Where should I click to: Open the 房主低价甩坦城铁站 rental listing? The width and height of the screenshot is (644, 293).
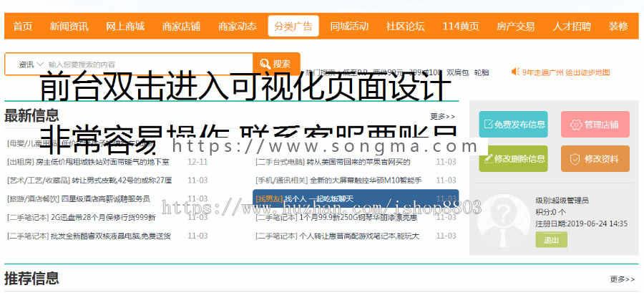(x=102, y=162)
